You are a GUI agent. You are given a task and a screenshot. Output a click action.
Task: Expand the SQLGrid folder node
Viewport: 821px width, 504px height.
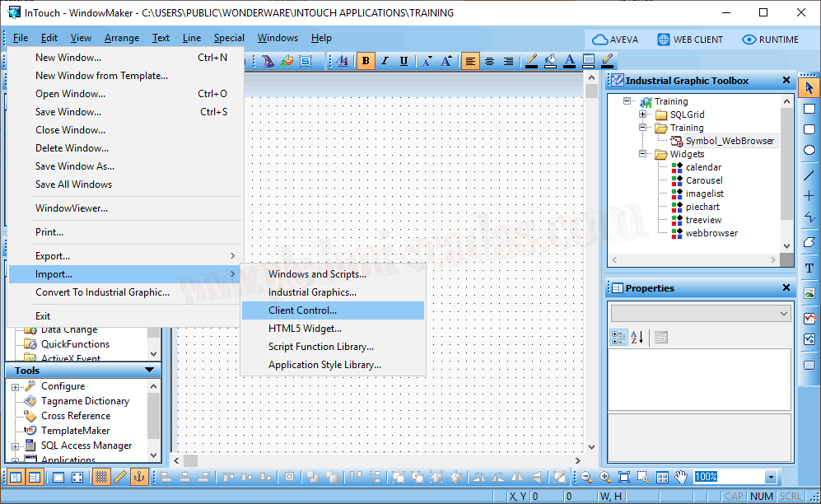[x=642, y=114]
